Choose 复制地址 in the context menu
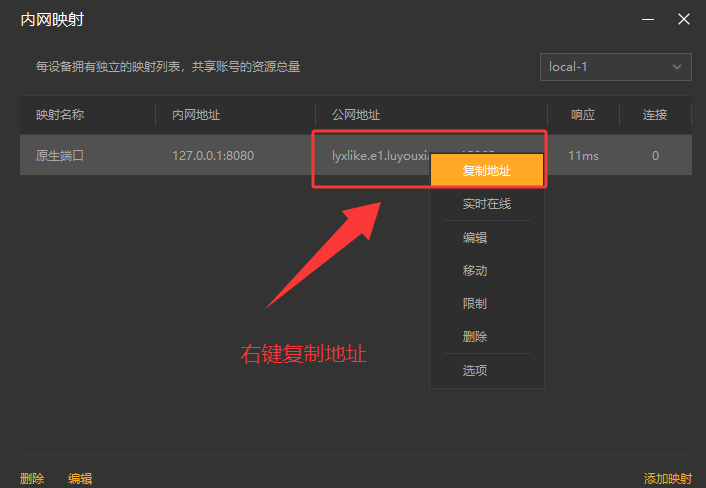Image resolution: width=706 pixels, height=488 pixels. pyautogui.click(x=487, y=171)
